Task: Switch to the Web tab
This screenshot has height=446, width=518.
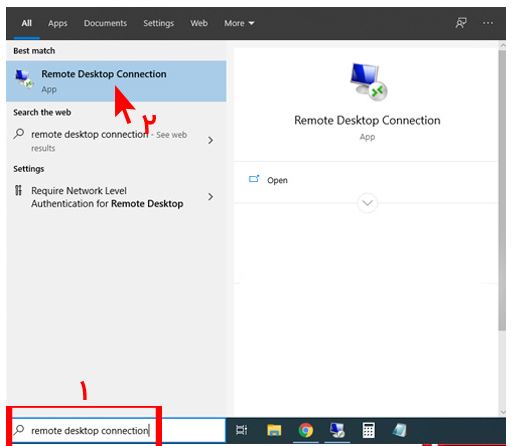Action: pyautogui.click(x=199, y=23)
